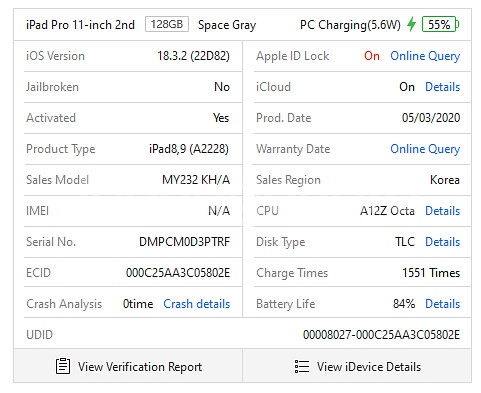
Task: Select product type iPad8,9 (A2228)
Action: pyautogui.click(x=189, y=149)
